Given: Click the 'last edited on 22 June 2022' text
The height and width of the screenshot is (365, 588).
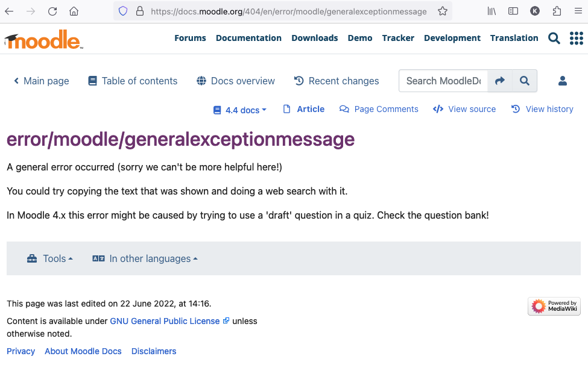Looking at the screenshot, I should [x=119, y=304].
